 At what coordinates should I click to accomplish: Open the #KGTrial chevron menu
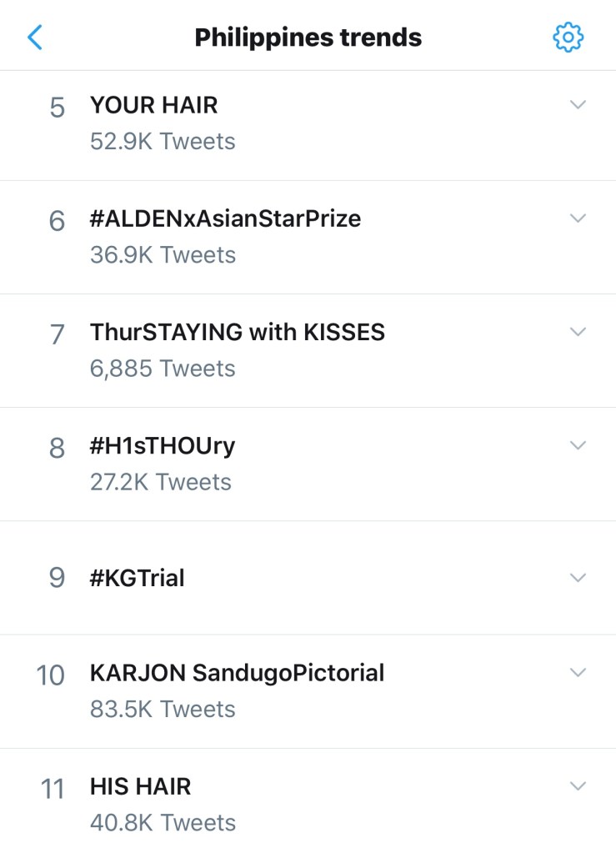[578, 577]
